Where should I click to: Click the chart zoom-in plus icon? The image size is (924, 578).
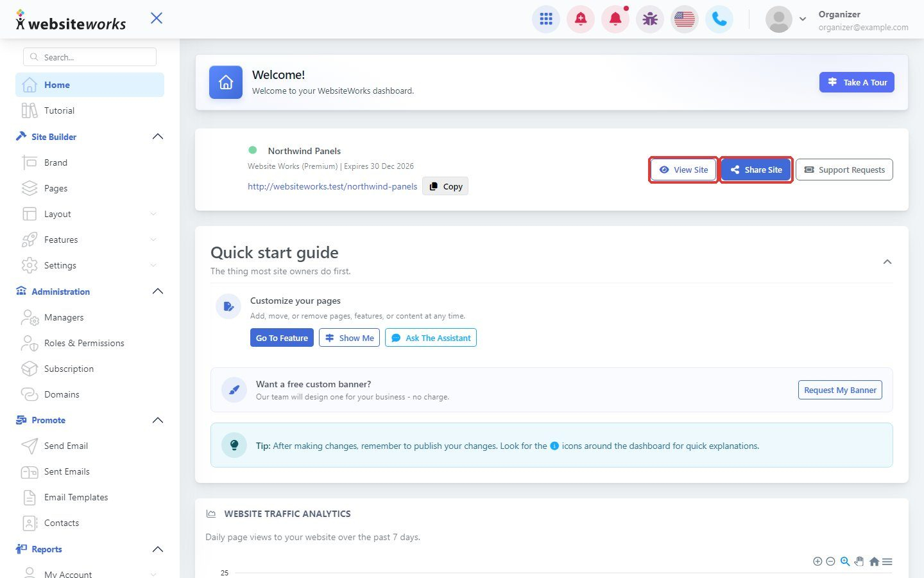(x=817, y=561)
